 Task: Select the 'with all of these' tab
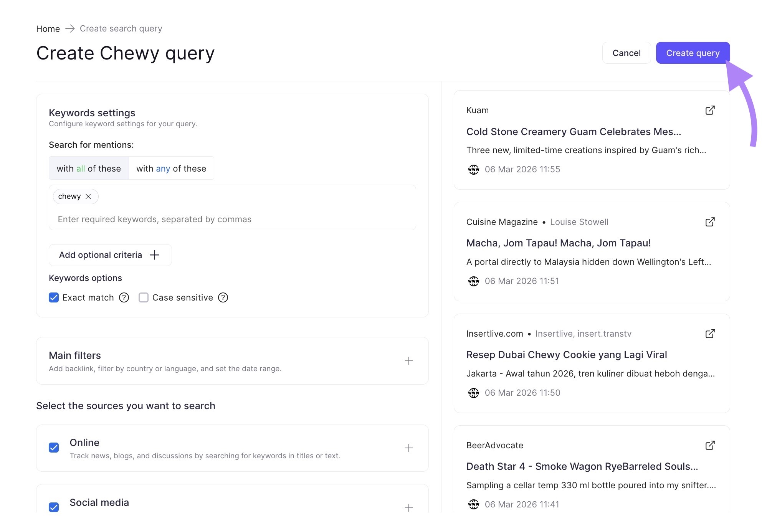(88, 168)
